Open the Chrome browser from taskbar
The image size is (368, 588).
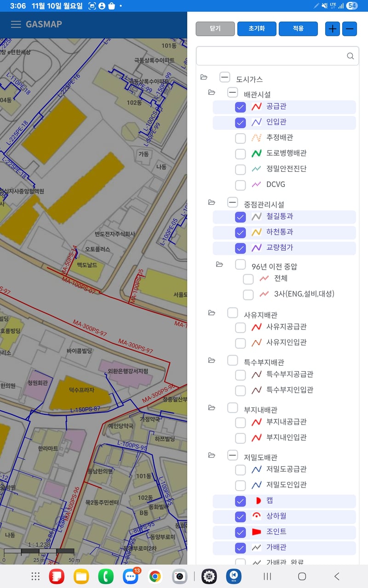pos(155,576)
